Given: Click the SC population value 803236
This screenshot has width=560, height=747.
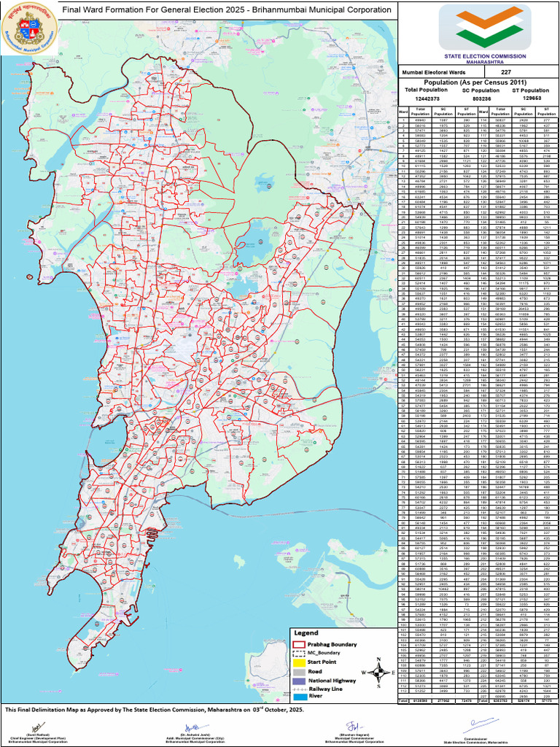Looking at the screenshot, I should pos(481,98).
